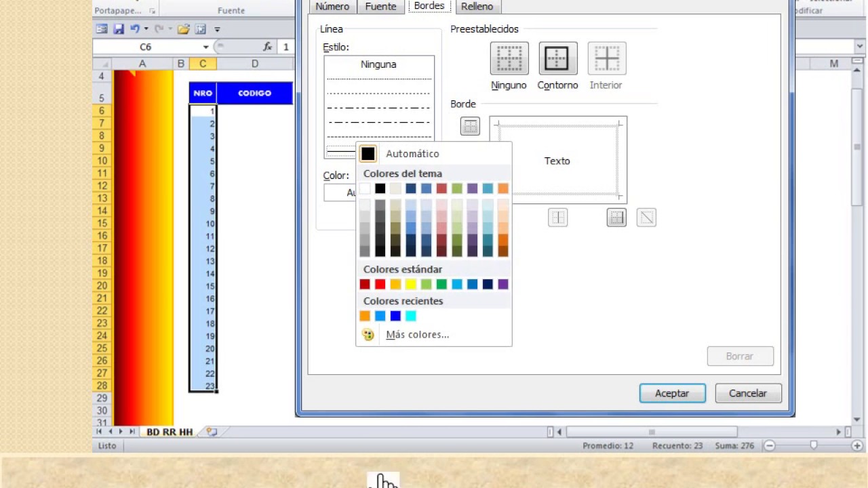
Task: Toggle the inner vertical border button
Action: (557, 218)
